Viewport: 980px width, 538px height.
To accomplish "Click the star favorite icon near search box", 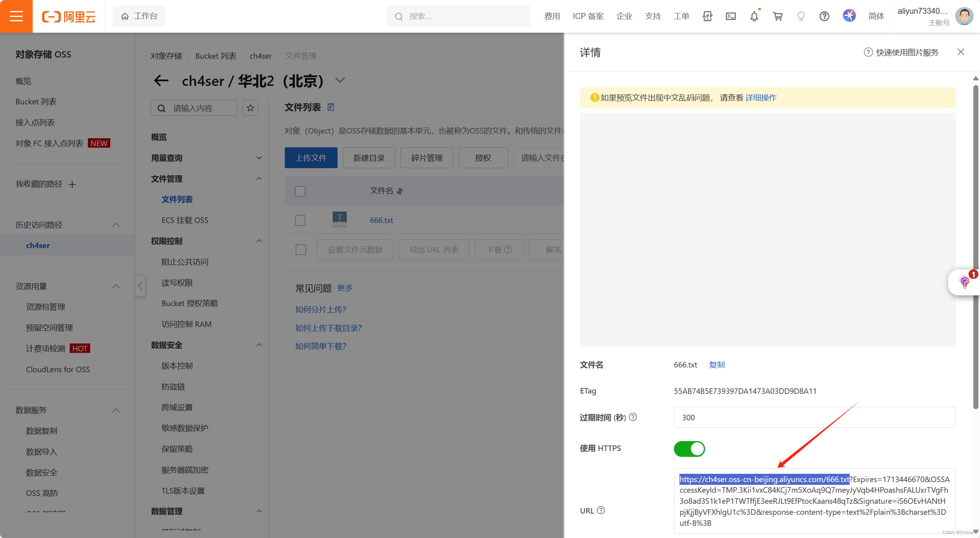I will 250,108.
